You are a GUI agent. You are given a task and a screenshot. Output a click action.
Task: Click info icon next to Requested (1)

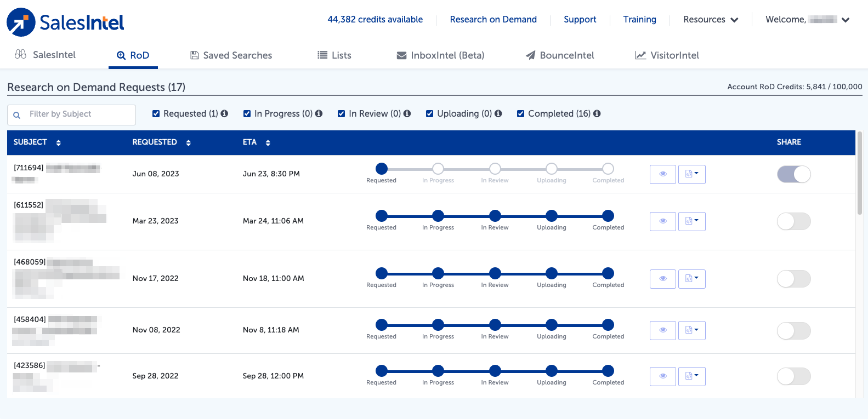[x=224, y=113]
